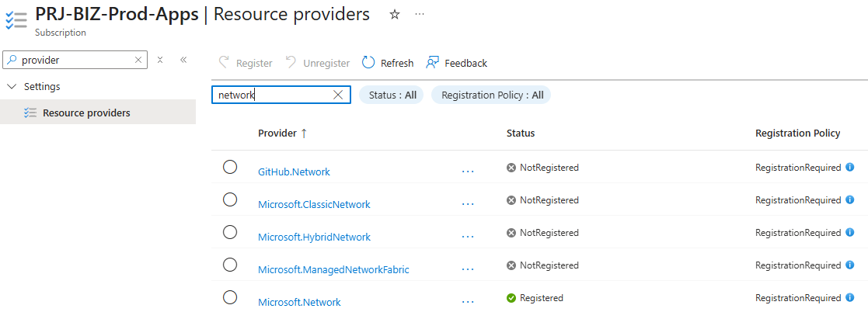Open the Registration Policy : All filter
The width and height of the screenshot is (868, 312).
click(491, 95)
